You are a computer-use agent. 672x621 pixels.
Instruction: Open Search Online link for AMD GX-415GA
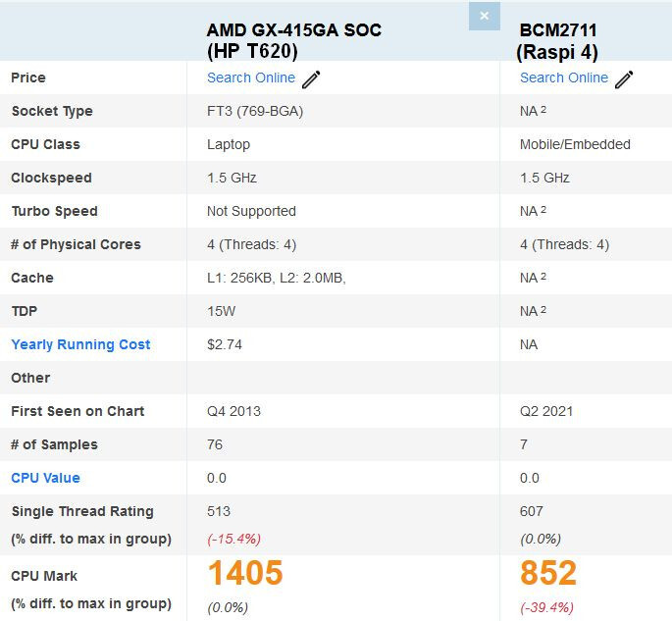(251, 78)
